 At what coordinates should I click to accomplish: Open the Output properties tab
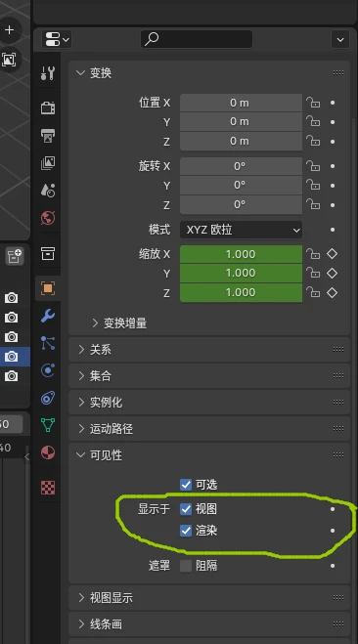point(48,135)
